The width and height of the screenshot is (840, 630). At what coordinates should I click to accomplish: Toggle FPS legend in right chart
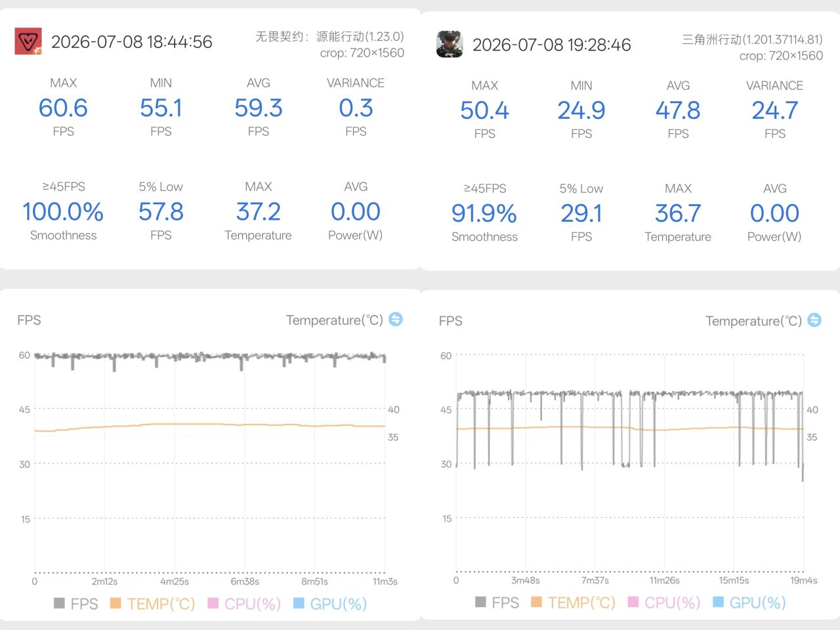pyautogui.click(x=497, y=602)
